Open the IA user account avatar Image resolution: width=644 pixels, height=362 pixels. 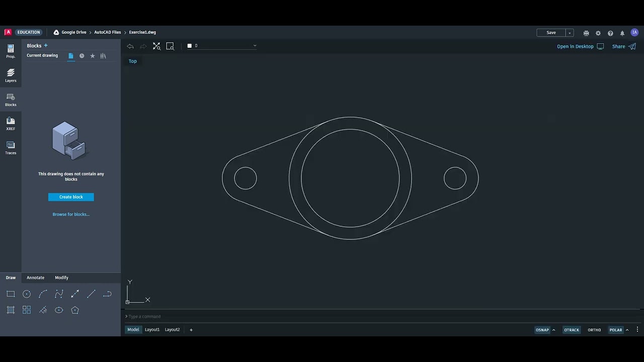tap(634, 32)
